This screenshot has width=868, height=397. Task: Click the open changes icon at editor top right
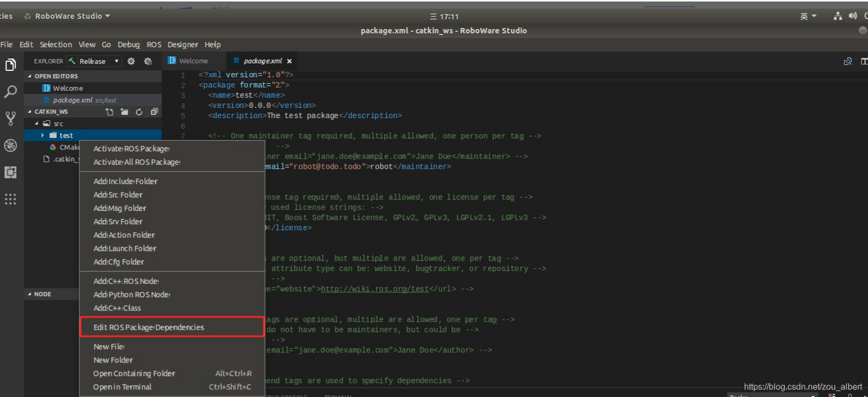coord(848,61)
